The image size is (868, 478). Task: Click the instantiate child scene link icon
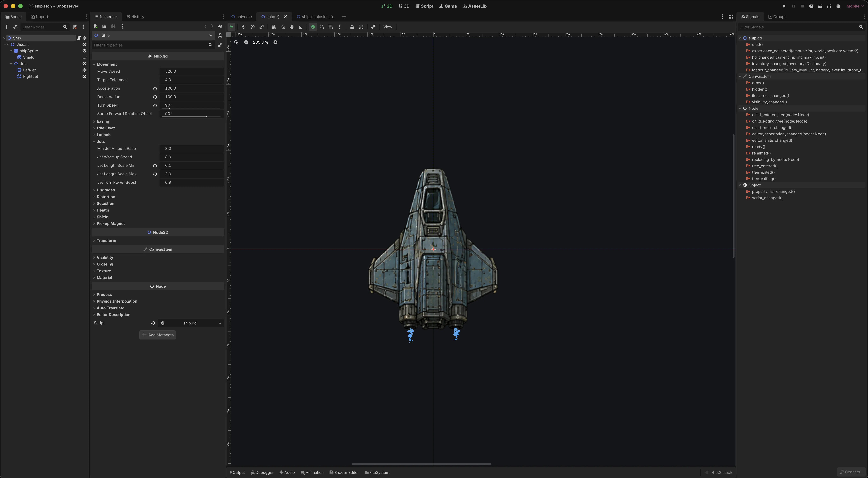pos(15,27)
